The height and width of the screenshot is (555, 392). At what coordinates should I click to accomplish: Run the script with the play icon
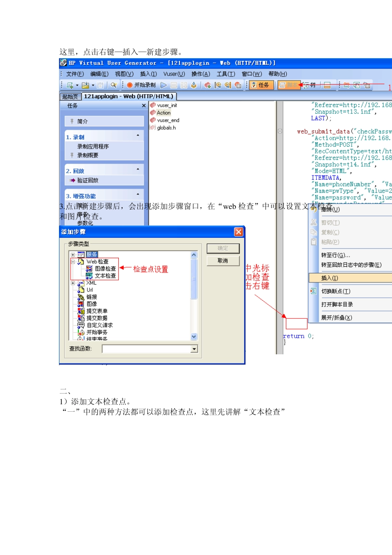(164, 85)
